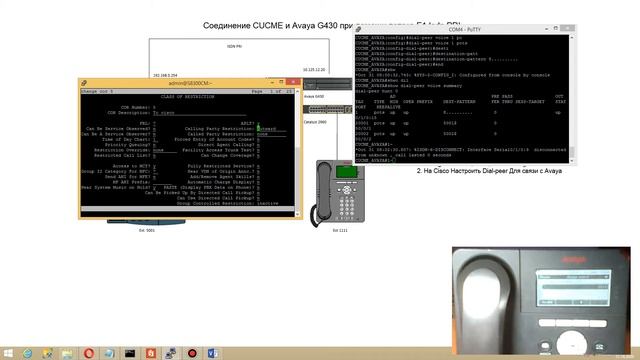Viewport: 640px width, 360px height.
Task: Maximize the COM4 - PuTTY window
Action: point(556,28)
